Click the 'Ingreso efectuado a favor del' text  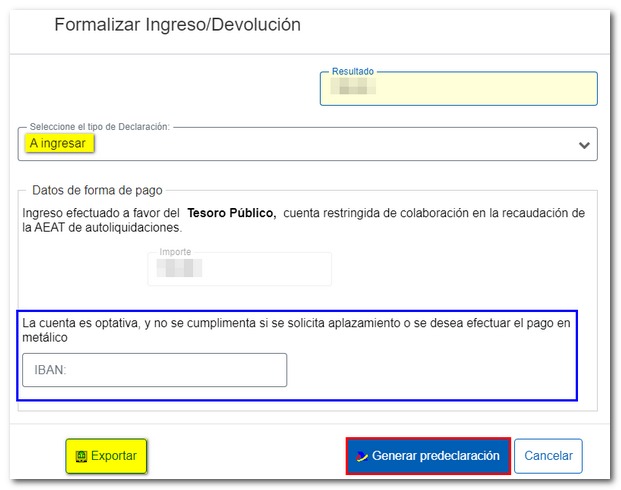pos(101,212)
